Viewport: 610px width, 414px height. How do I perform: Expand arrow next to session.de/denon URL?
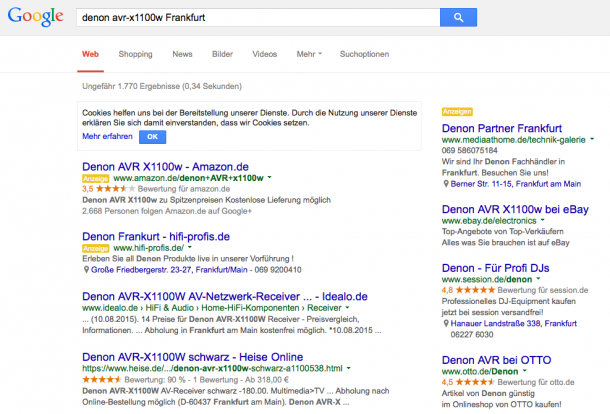(x=538, y=279)
